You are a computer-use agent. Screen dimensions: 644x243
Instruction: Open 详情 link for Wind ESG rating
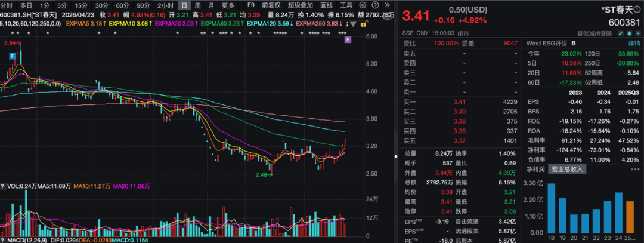(x=633, y=44)
